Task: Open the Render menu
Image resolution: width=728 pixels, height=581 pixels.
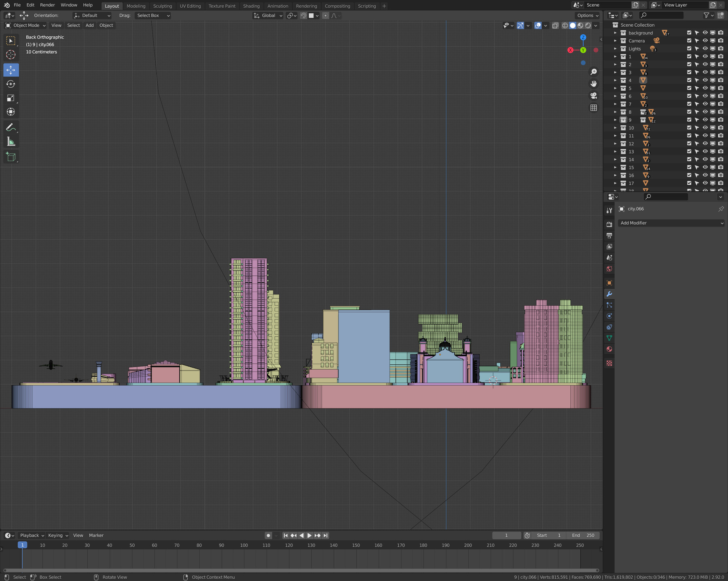Action: pos(47,5)
